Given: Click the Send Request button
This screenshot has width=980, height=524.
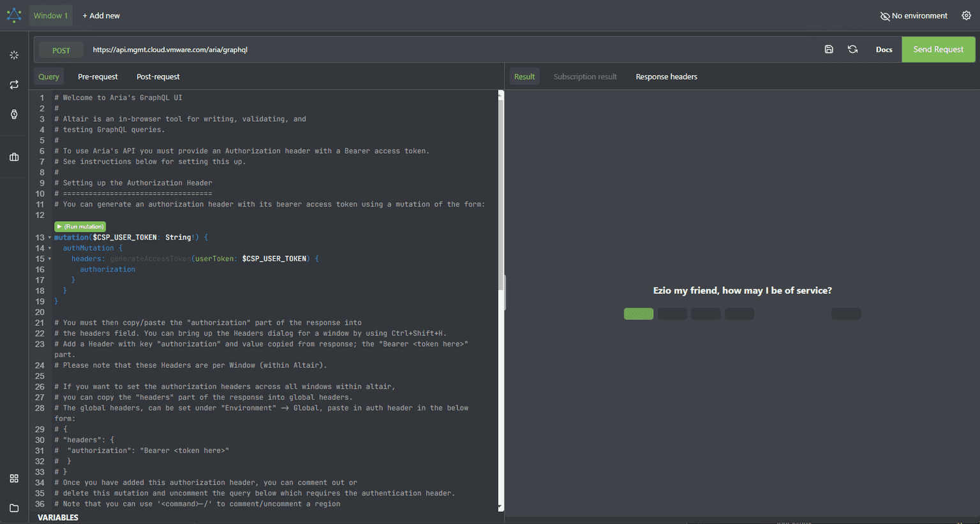Looking at the screenshot, I should click(x=938, y=49).
